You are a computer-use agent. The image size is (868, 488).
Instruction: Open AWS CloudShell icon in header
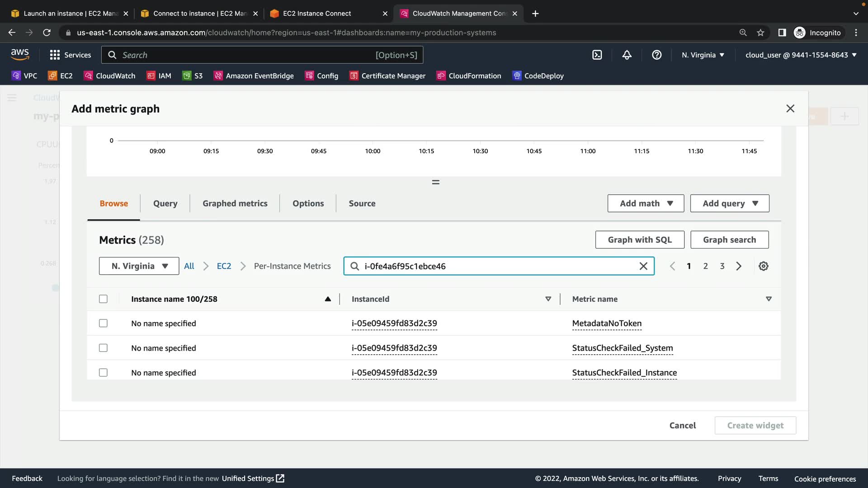597,55
